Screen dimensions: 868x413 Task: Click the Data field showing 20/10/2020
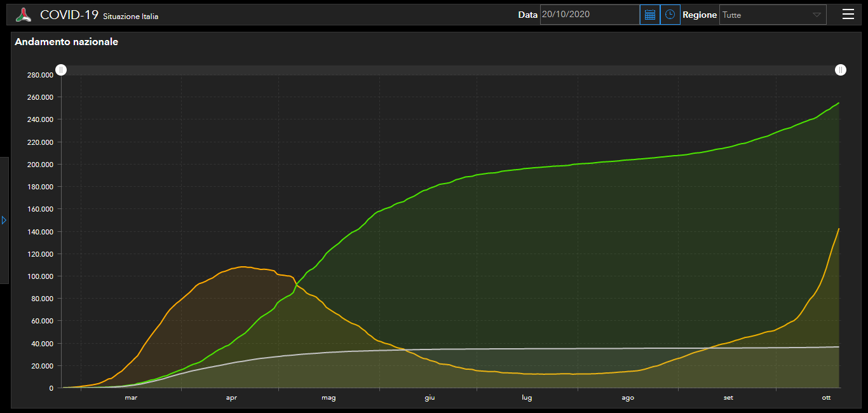589,15
